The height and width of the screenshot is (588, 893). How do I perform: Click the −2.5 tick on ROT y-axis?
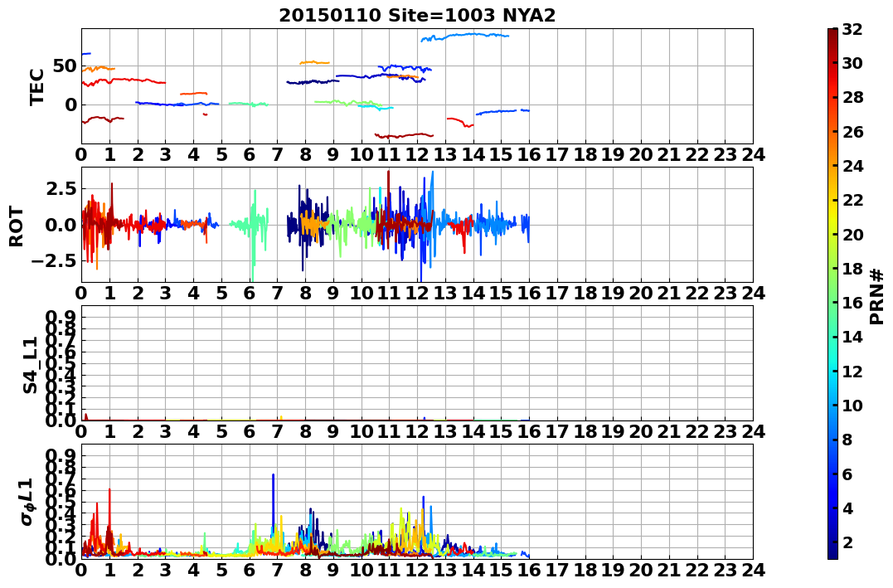(54, 261)
